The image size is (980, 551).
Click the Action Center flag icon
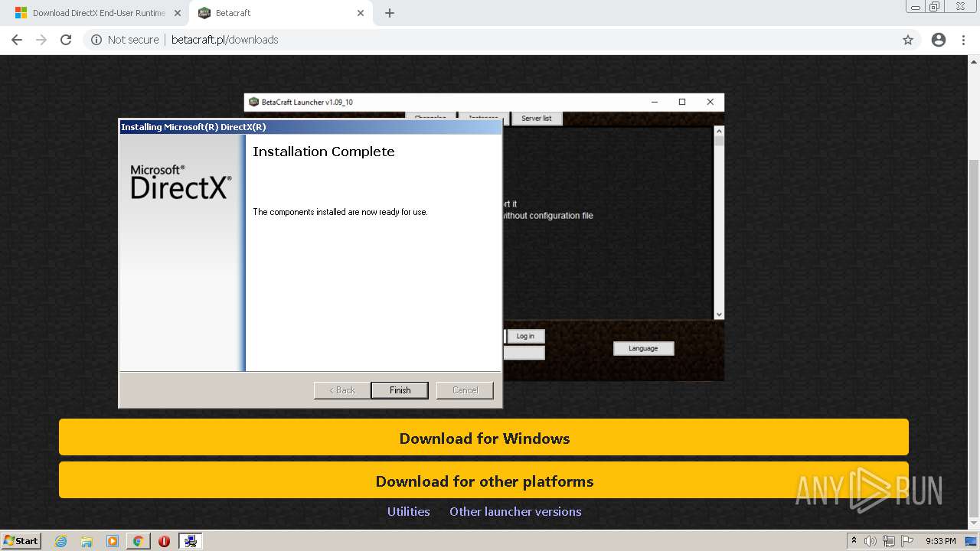coord(907,541)
